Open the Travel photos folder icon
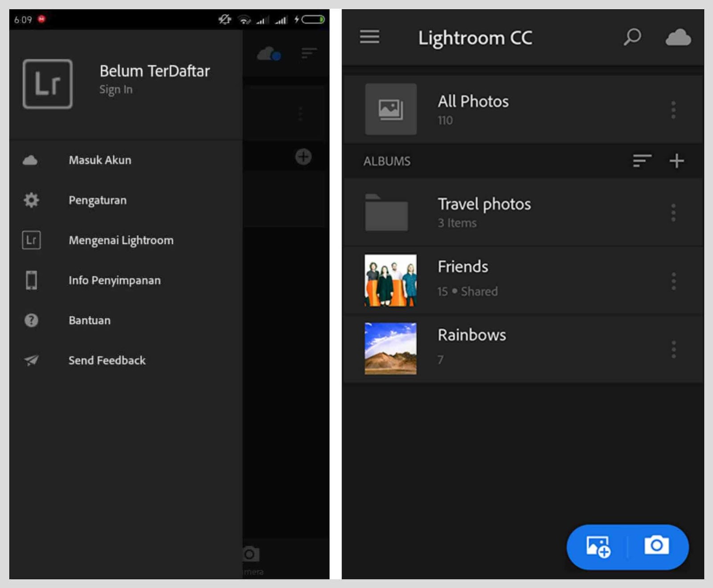 coord(386,212)
